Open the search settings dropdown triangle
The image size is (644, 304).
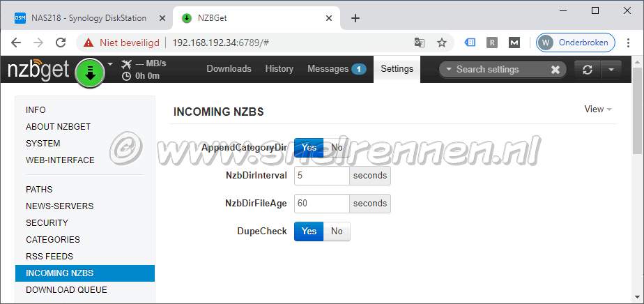coord(449,70)
